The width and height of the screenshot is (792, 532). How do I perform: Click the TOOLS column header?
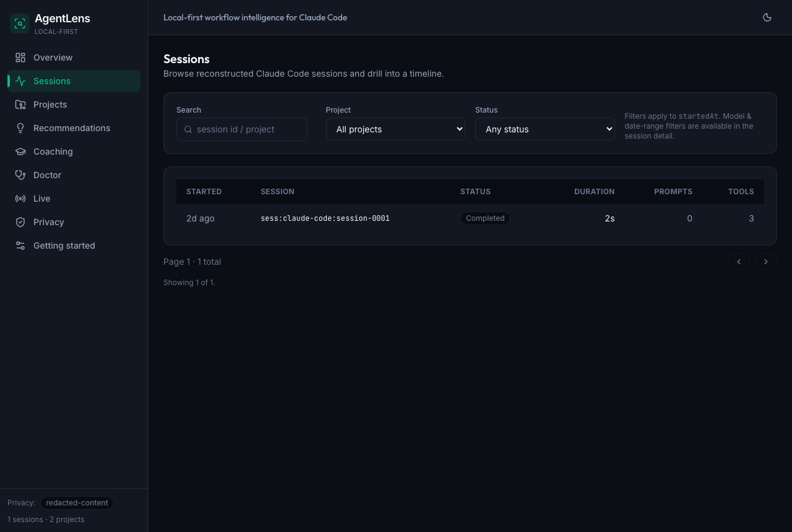(x=741, y=192)
